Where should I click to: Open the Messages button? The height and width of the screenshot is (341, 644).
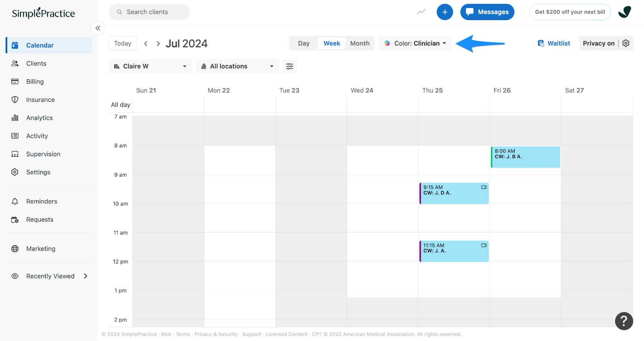(487, 12)
